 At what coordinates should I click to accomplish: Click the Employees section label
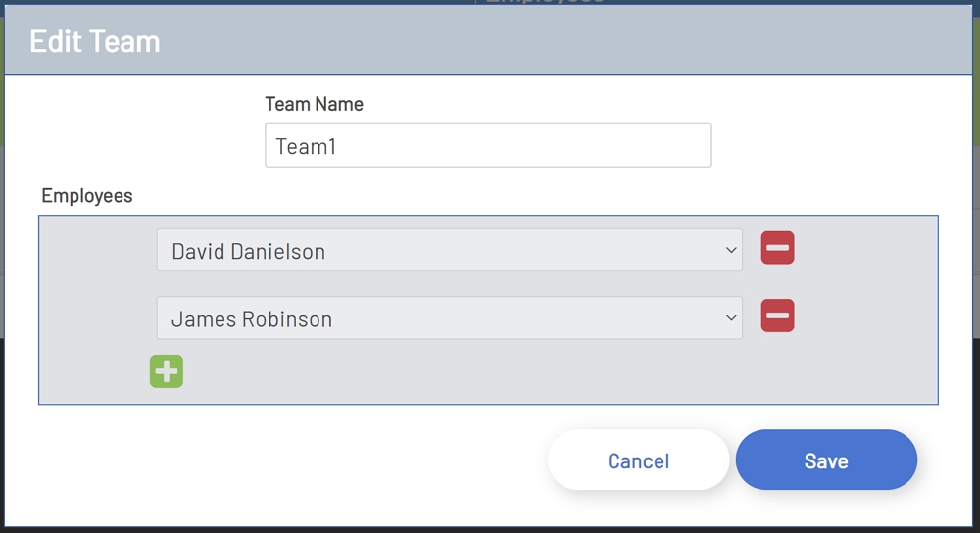[87, 196]
